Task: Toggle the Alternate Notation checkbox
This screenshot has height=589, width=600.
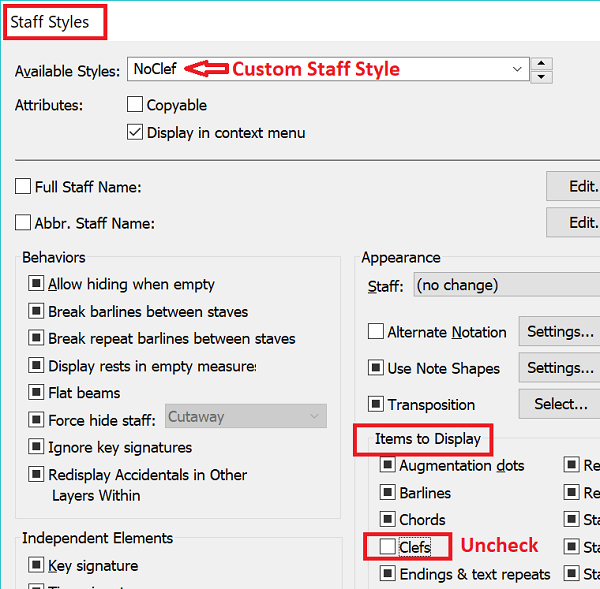Action: (376, 332)
